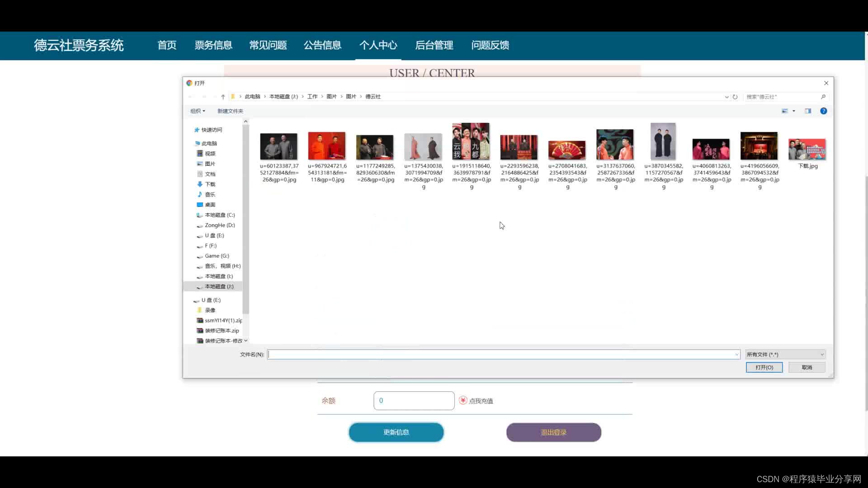Select the 下载.jpg thumbnail
This screenshot has width=868, height=488.
[807, 150]
